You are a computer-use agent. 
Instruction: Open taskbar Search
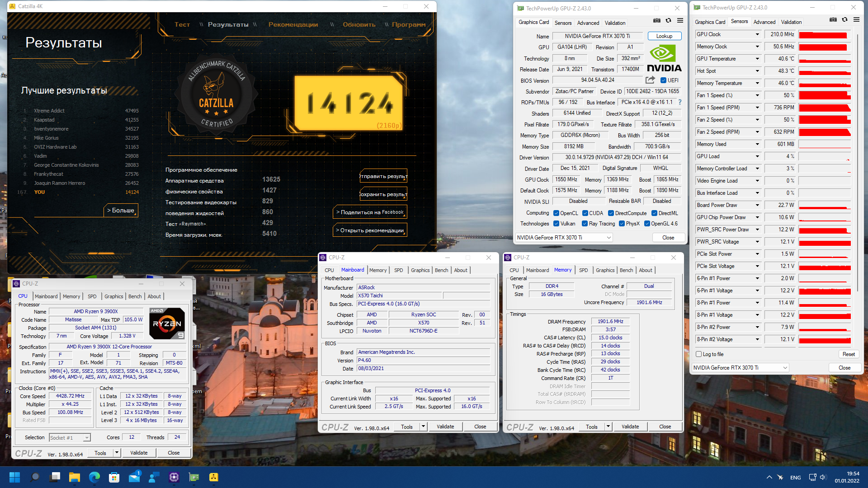pos(35,477)
